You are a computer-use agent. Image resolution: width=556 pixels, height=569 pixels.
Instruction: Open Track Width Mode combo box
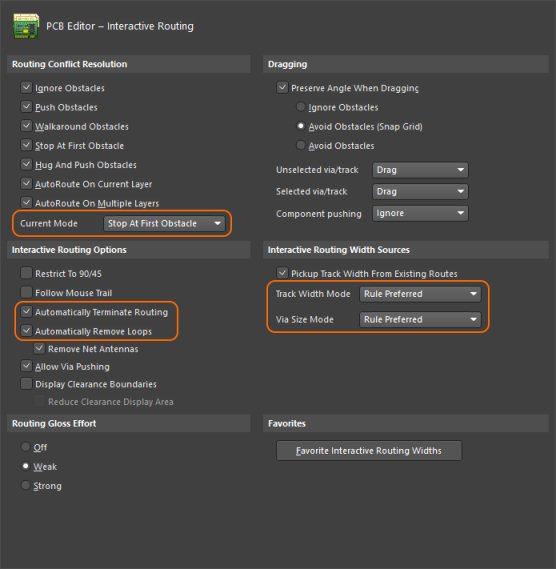pyautogui.click(x=420, y=294)
